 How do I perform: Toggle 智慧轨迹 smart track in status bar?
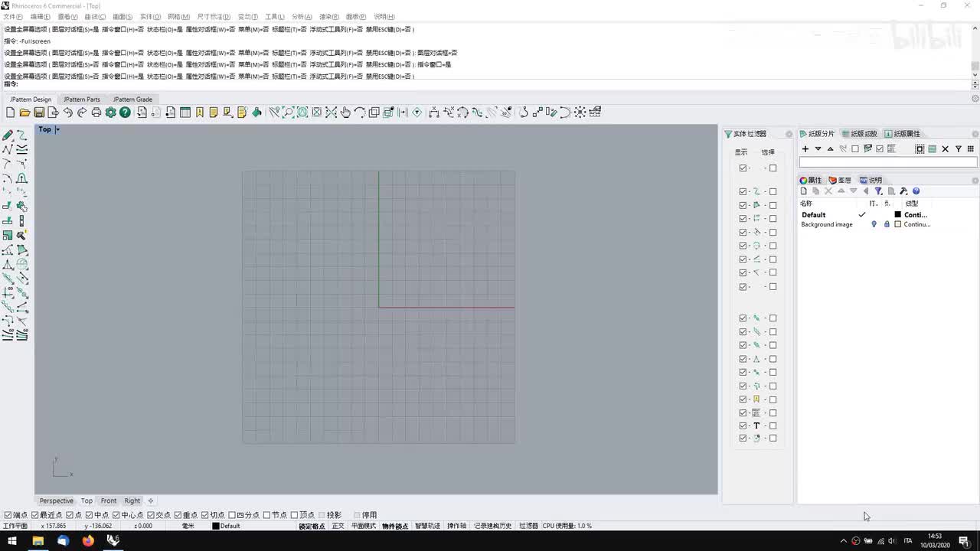[x=428, y=526]
